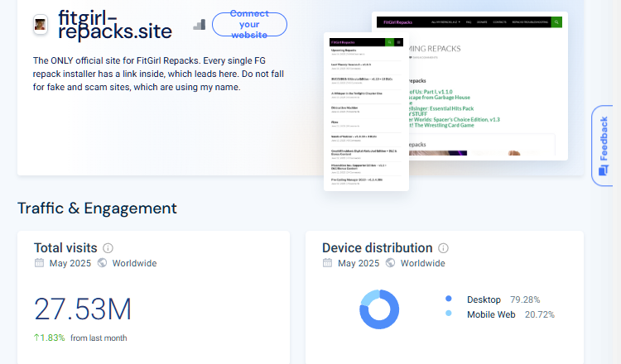The height and width of the screenshot is (364, 621).
Task: Open the Feedback side tab
Action: (603, 146)
